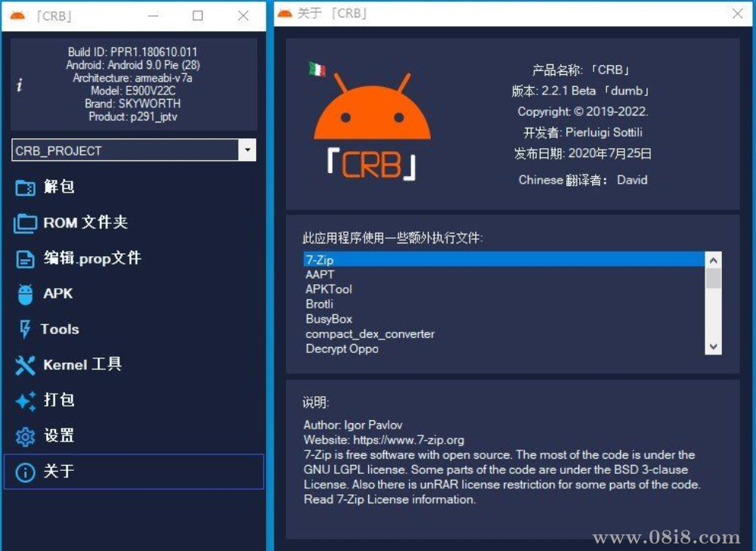Select the 打包 (repack) sparkle icon
This screenshot has width=756, height=551.
[24, 401]
